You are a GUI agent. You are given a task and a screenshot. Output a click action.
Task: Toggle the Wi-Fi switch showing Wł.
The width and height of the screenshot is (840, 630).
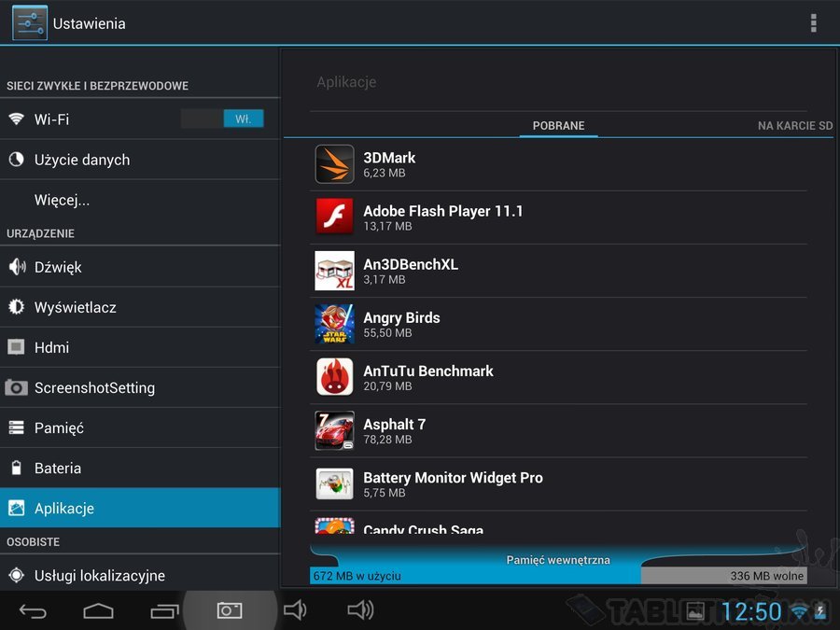point(222,119)
